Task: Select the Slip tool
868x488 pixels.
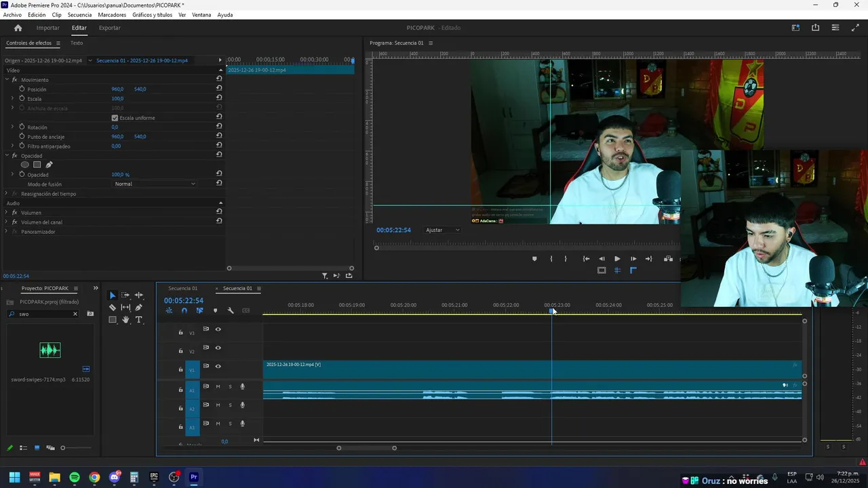Action: coord(125,308)
